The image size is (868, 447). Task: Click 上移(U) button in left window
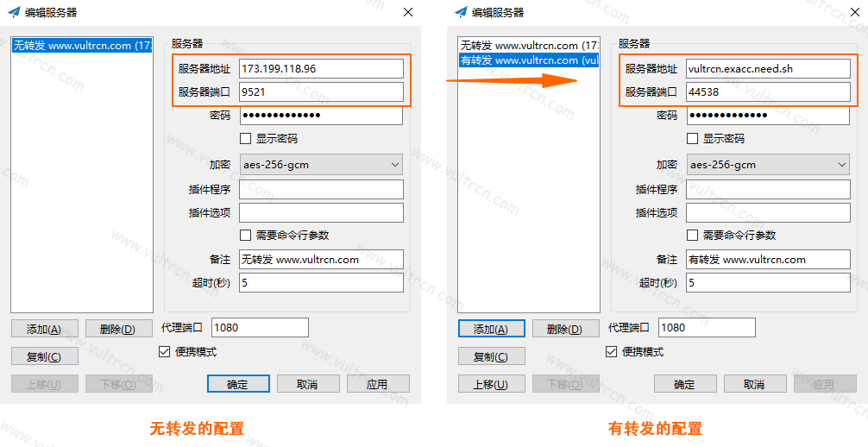[x=44, y=384]
